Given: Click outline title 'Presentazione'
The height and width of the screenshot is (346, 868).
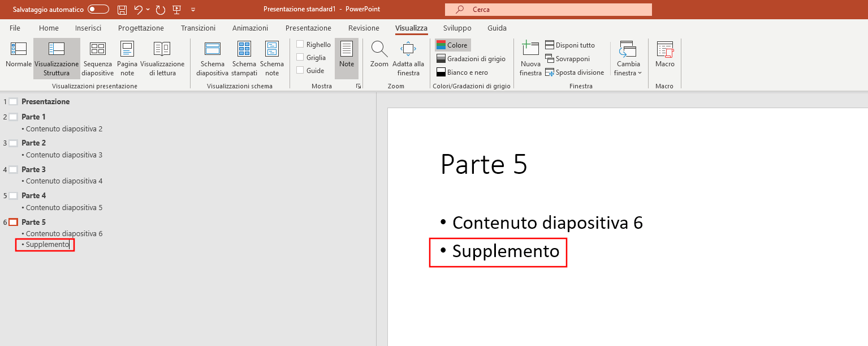Looking at the screenshot, I should click(x=46, y=101).
